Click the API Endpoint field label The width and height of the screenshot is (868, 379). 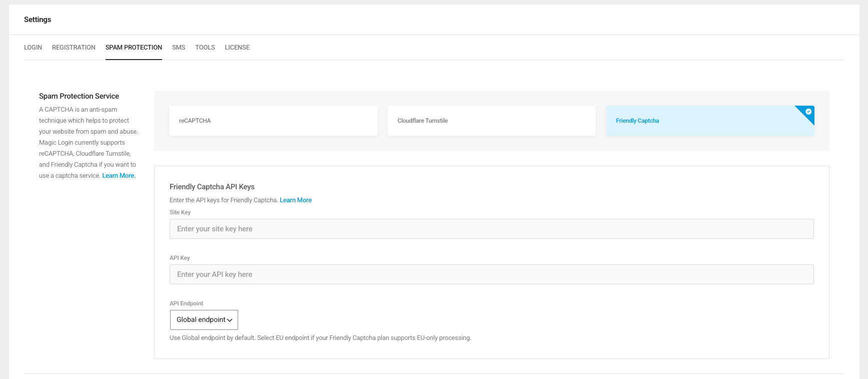[186, 303]
